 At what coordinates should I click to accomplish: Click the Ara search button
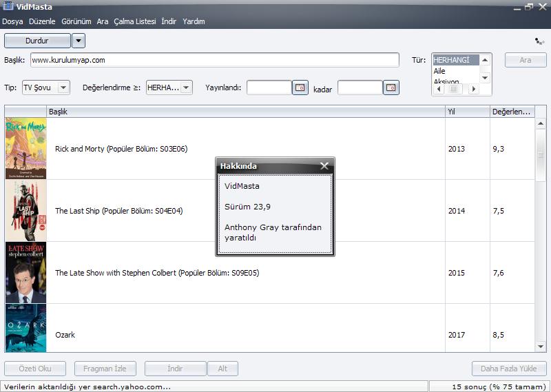tap(526, 60)
